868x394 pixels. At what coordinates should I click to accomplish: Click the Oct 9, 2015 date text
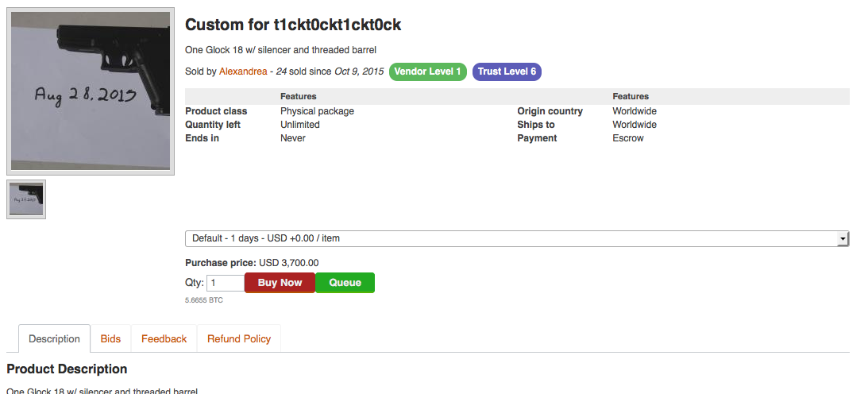pyautogui.click(x=359, y=71)
